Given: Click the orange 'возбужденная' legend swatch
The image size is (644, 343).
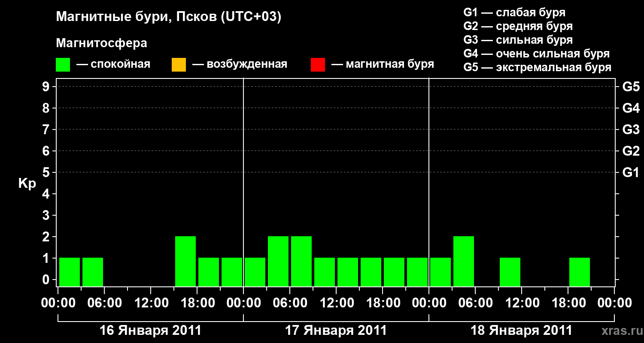Looking at the screenshot, I should click(179, 65).
